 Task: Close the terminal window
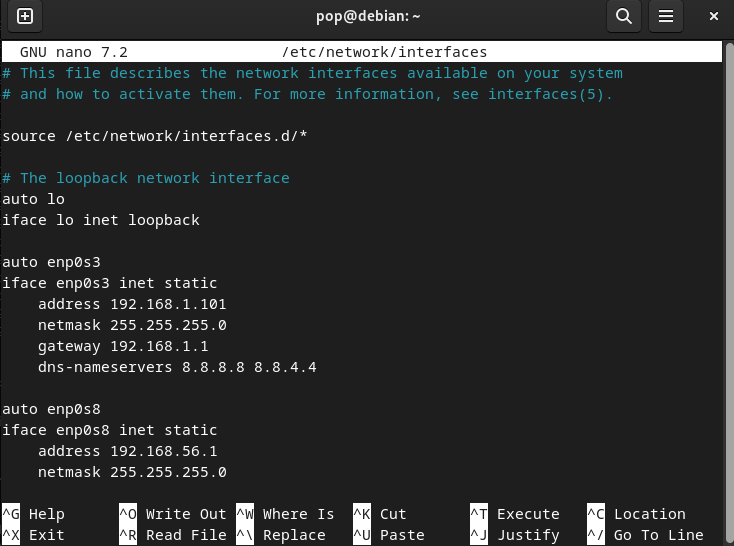pyautogui.click(x=714, y=16)
